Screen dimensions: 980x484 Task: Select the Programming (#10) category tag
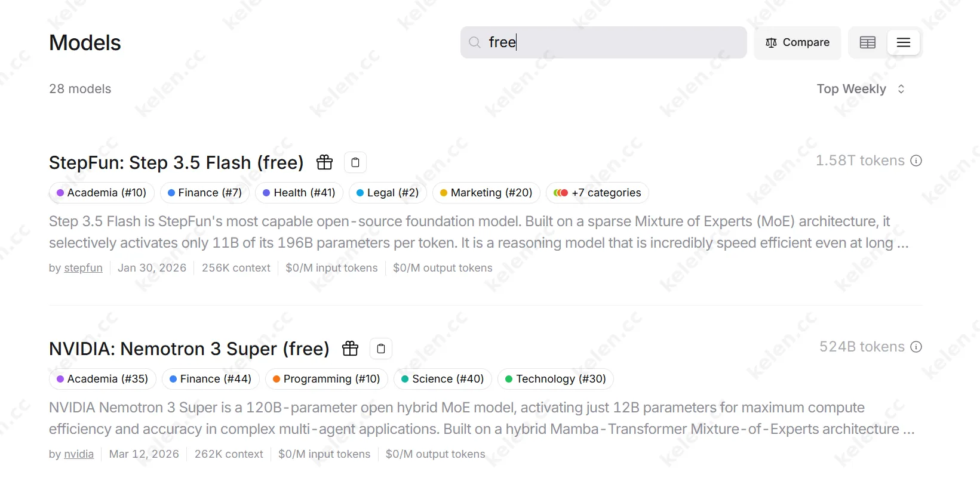coord(326,379)
